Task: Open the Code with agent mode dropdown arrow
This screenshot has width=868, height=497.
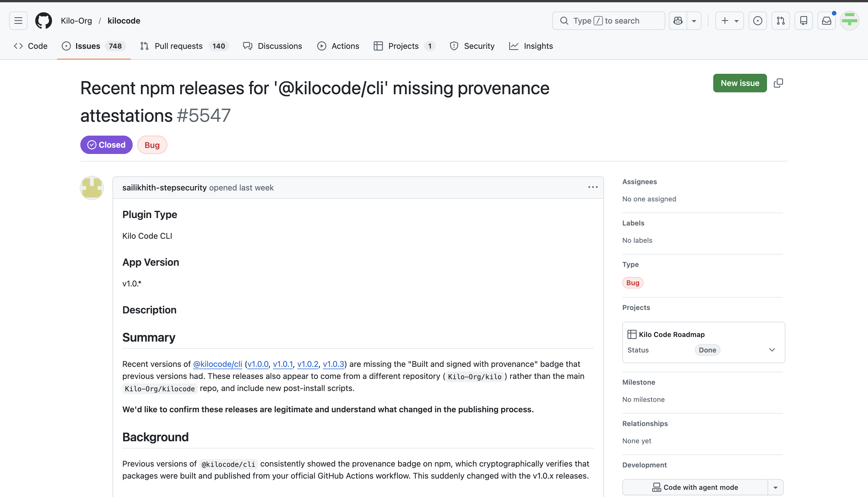Action: coord(775,488)
